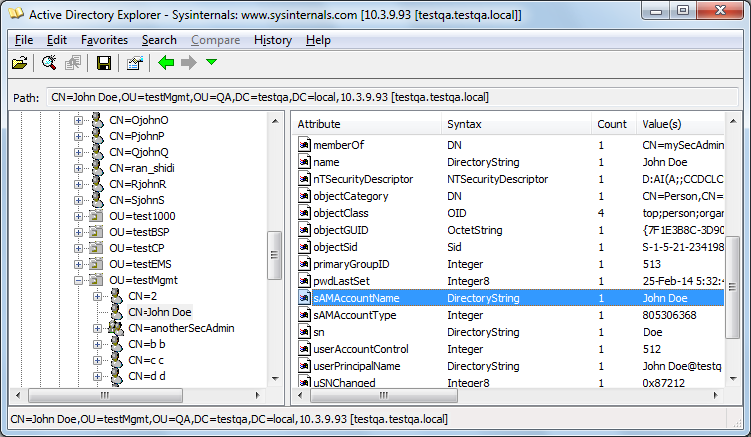This screenshot has height=437, width=751.
Task: Click the Open/Connect folder toolbar icon
Action: 19,64
